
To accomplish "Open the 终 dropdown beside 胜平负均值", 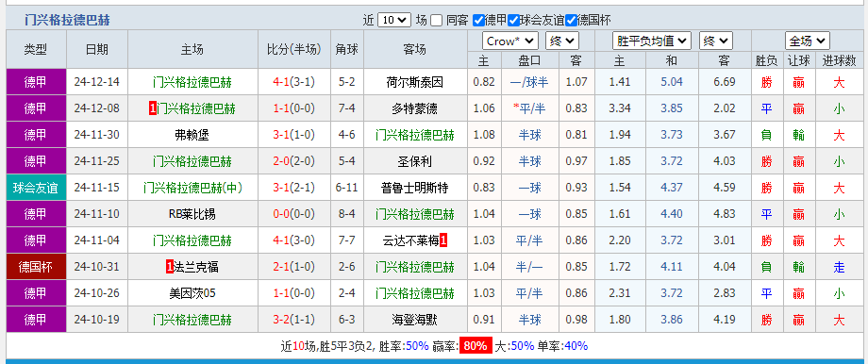I will pyautogui.click(x=716, y=41).
